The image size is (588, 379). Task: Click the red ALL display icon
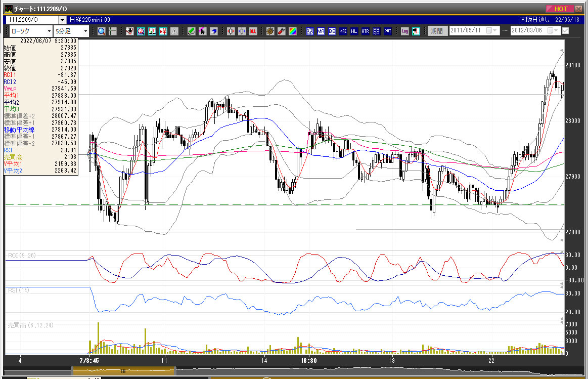(253, 31)
